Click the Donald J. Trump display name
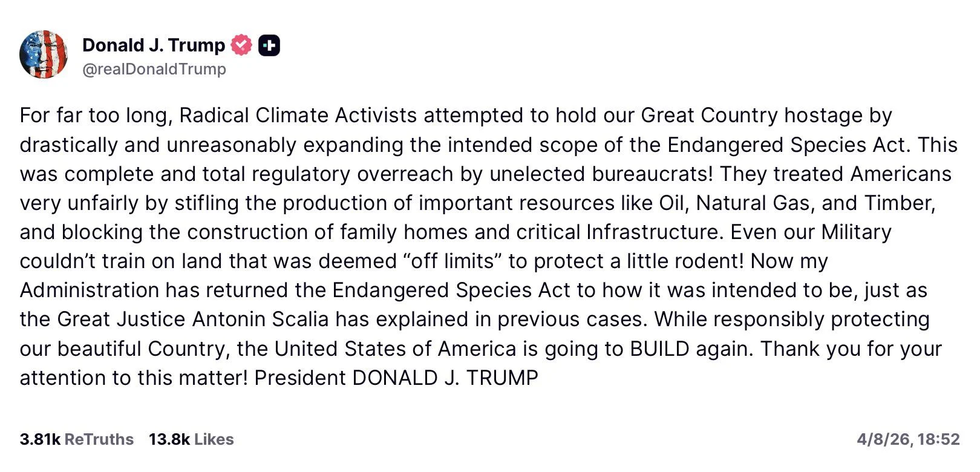The height and width of the screenshot is (472, 980). (154, 45)
